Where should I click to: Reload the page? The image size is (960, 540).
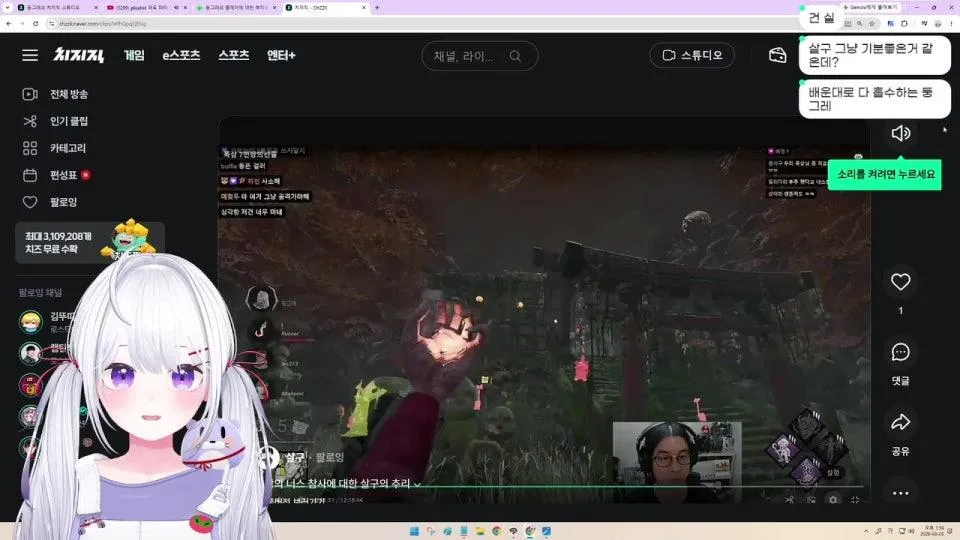click(x=36, y=23)
